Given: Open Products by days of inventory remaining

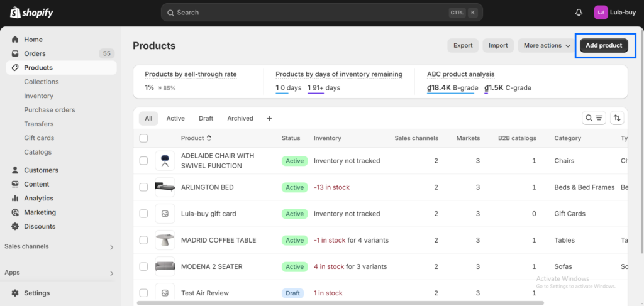Looking at the screenshot, I should [x=339, y=74].
